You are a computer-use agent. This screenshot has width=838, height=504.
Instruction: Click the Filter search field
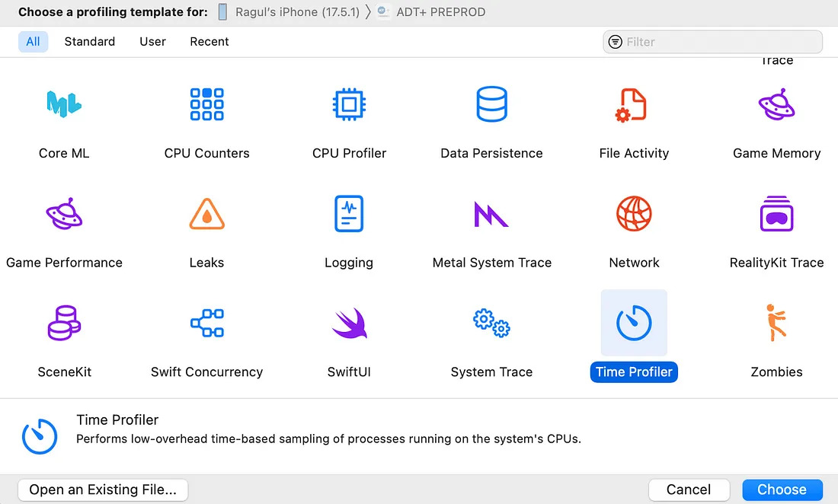[x=712, y=42]
